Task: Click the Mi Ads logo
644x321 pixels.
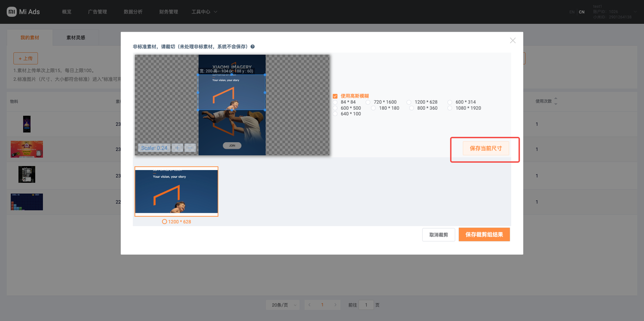Action: click(23, 12)
